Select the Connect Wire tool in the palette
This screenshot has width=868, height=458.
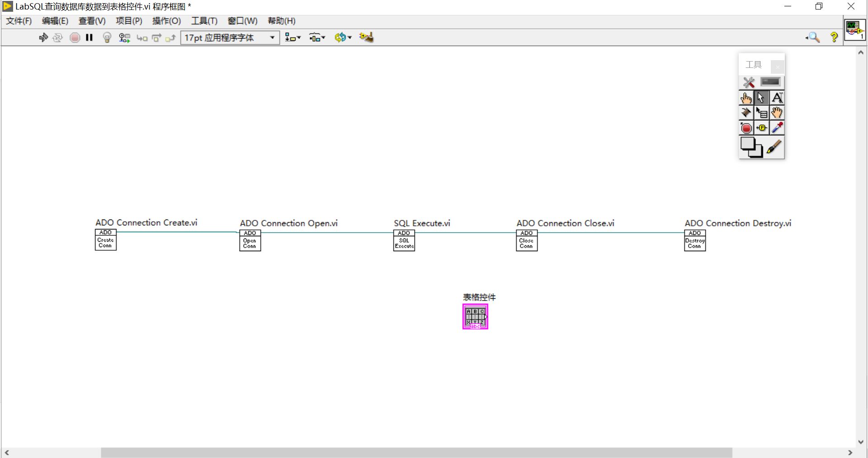[745, 113]
